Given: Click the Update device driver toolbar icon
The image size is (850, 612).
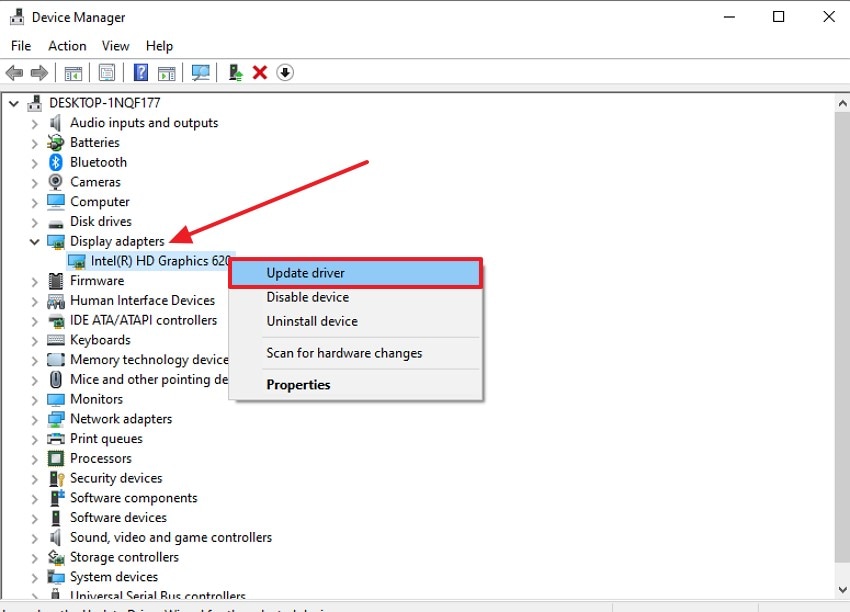Looking at the screenshot, I should click(x=235, y=72).
